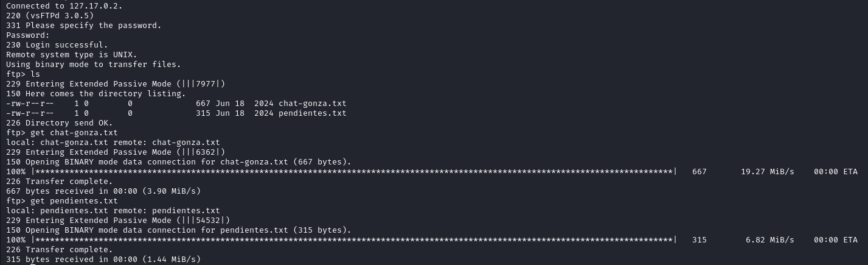Select the 'Login successful.' message line
This screenshot has width=868, height=265.
[x=57, y=44]
